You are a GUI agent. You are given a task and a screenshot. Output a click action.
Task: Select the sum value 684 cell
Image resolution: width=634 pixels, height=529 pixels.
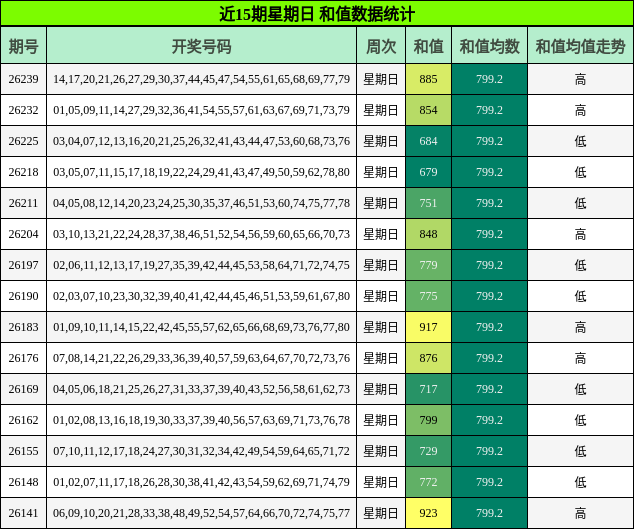tap(428, 141)
